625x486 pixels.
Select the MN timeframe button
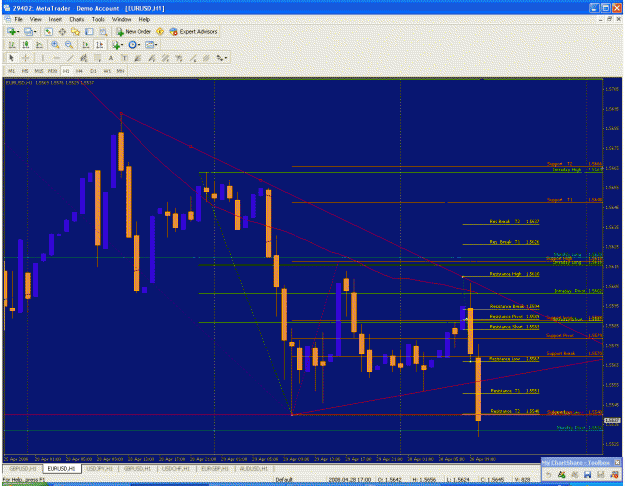click(x=120, y=71)
